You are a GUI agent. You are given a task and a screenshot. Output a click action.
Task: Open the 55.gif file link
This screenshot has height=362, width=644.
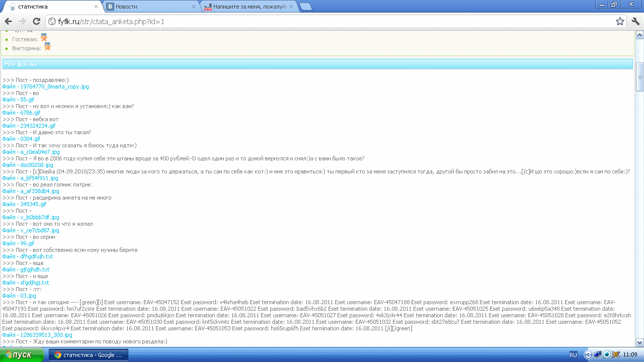(18, 100)
